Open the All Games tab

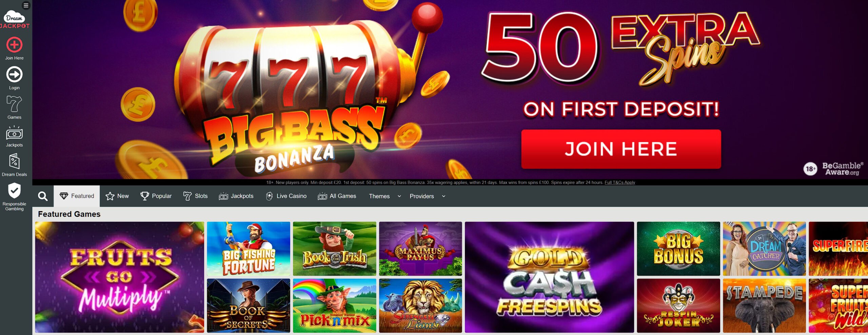[x=337, y=196]
